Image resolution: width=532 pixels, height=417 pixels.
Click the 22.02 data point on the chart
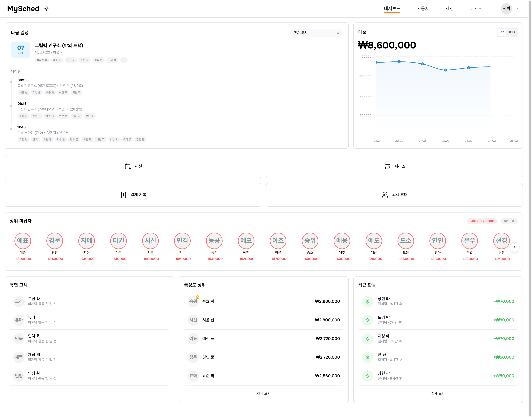pos(445,70)
